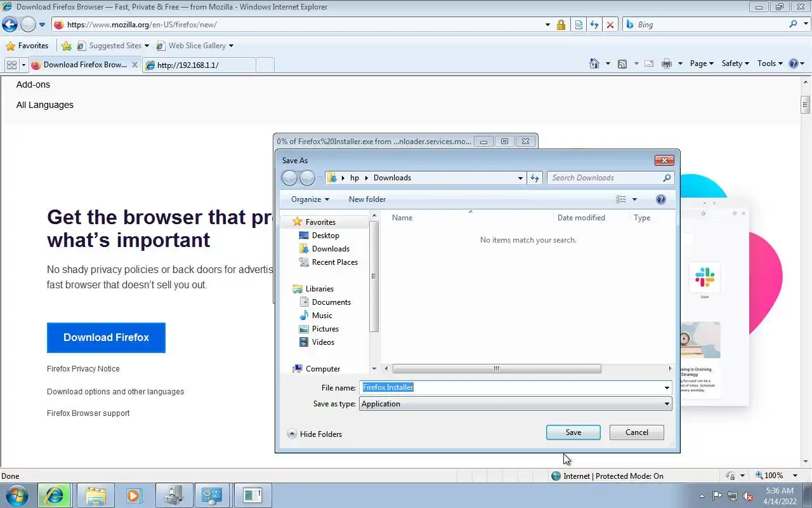Open the Windows Start button
Screen dimensions: 812x508
pos(16,495)
